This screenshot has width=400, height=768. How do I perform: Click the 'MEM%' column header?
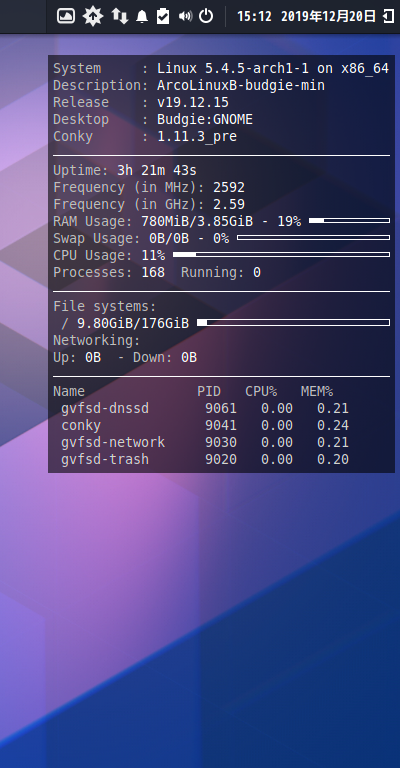pos(317,391)
